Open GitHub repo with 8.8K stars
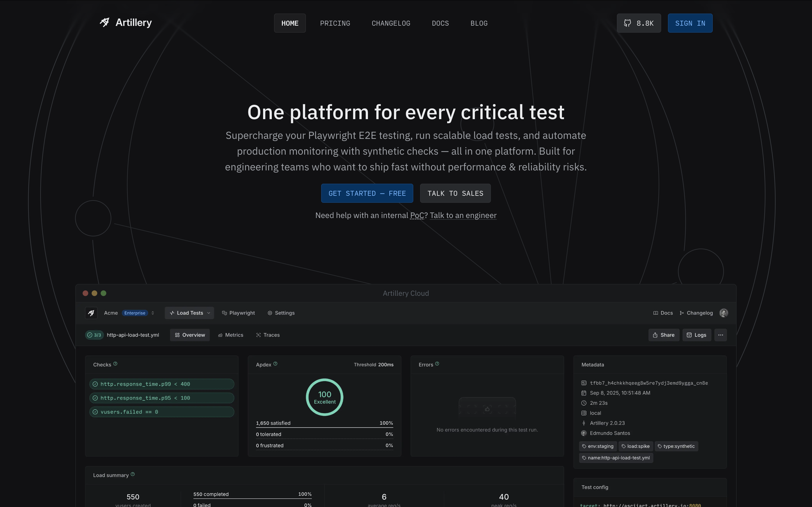The width and height of the screenshot is (812, 507). pyautogui.click(x=639, y=23)
